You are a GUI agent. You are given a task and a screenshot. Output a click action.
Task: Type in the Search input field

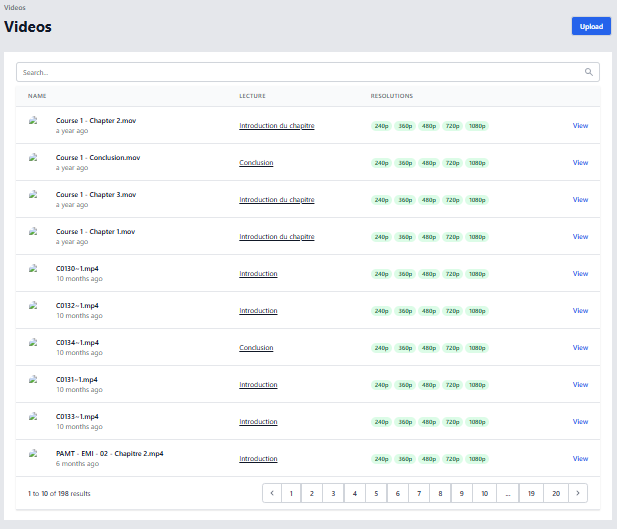click(300, 73)
